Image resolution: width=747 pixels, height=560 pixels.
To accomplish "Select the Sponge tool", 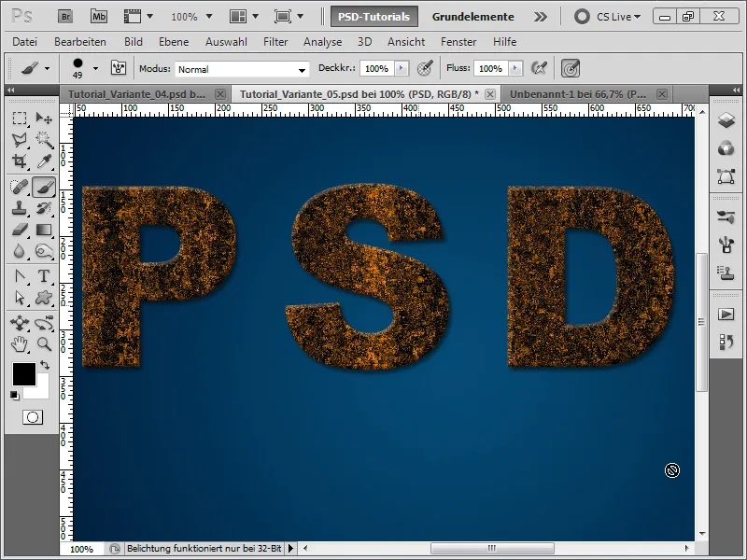I will pyautogui.click(x=44, y=251).
